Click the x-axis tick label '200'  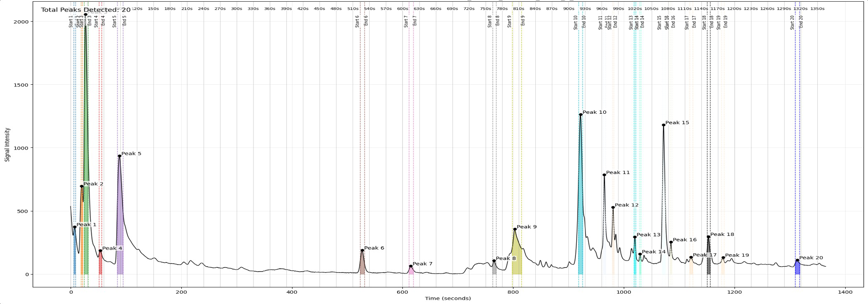[181, 292]
